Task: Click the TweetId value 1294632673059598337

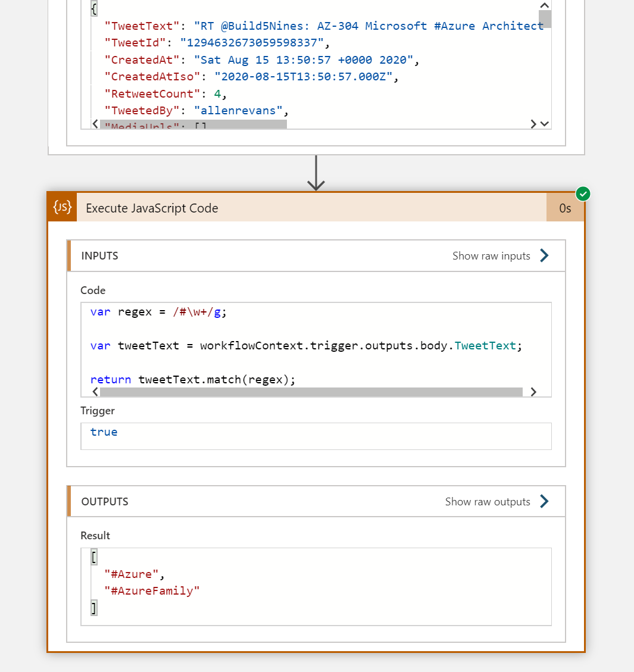Action: [x=252, y=43]
